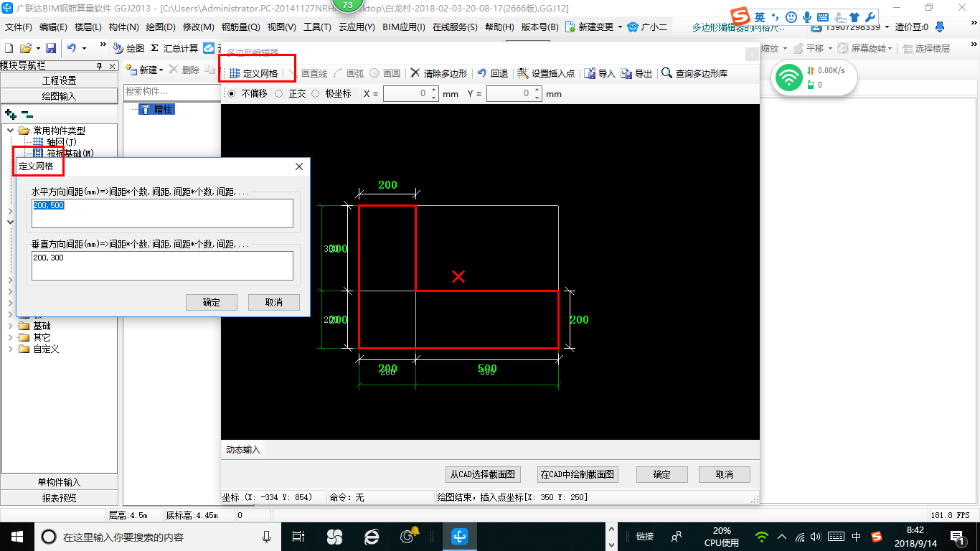The width and height of the screenshot is (980, 551).
Task: Expand the 其它 folder node
Action: click(x=11, y=337)
